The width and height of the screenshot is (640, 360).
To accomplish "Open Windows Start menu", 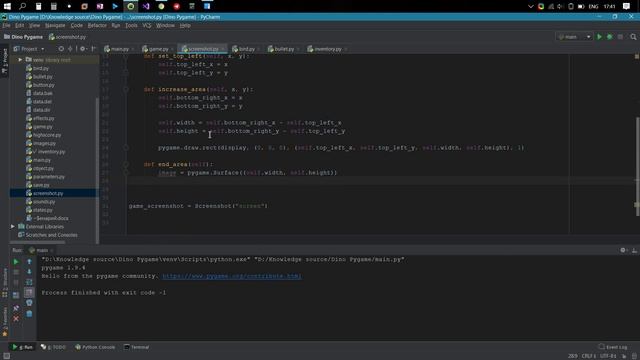I will coord(7,6).
